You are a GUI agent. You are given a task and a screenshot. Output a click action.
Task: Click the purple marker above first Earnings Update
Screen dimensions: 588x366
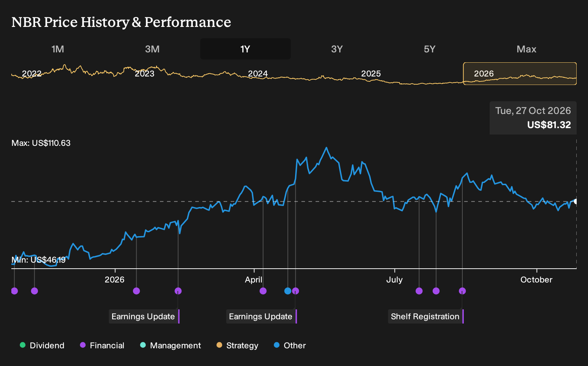178,291
